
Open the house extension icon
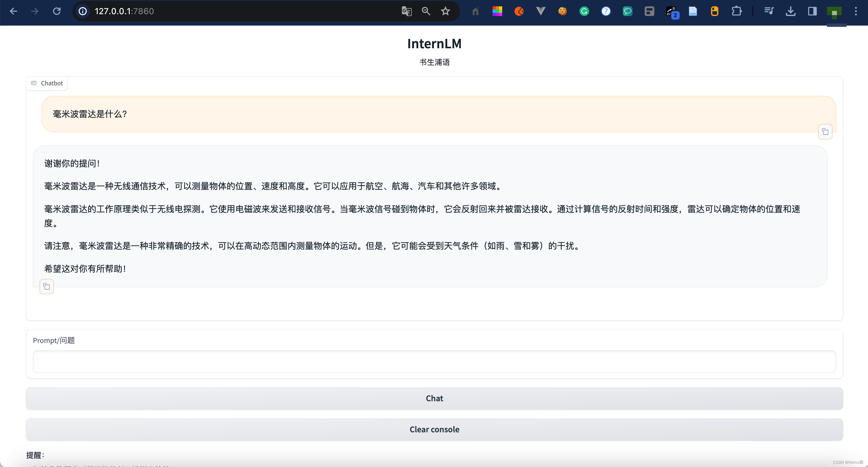[x=475, y=11]
